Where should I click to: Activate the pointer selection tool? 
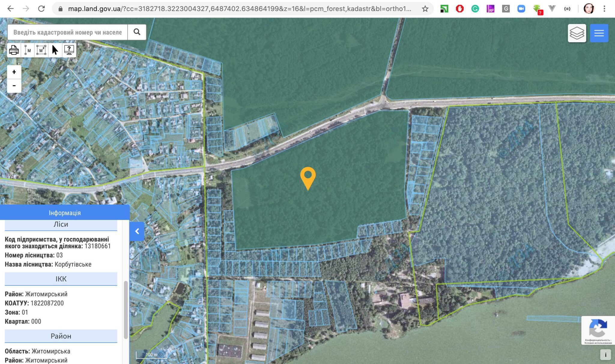pos(55,50)
